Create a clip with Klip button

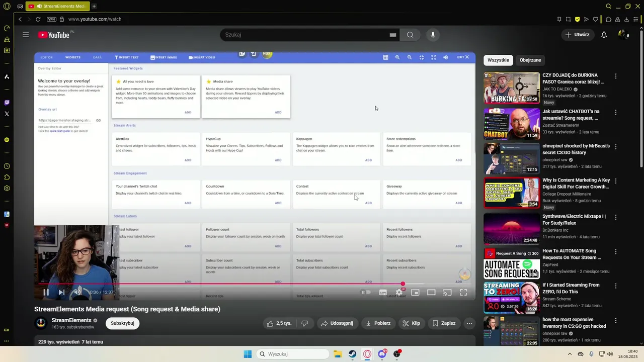click(411, 323)
